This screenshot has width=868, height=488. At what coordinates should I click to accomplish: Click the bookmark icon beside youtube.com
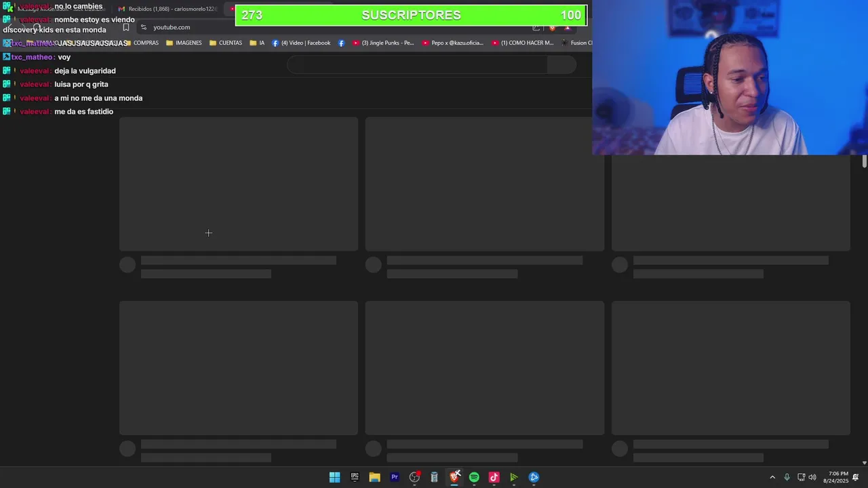click(125, 27)
